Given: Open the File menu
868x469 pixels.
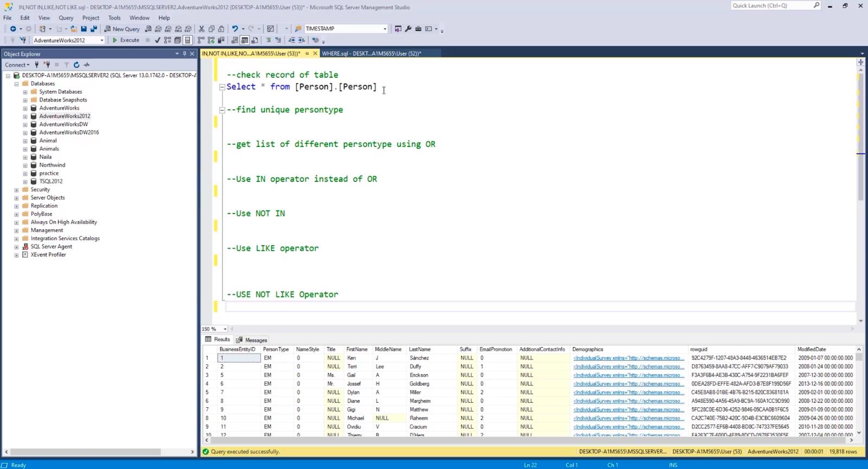Looking at the screenshot, I should pyautogui.click(x=8, y=18).
